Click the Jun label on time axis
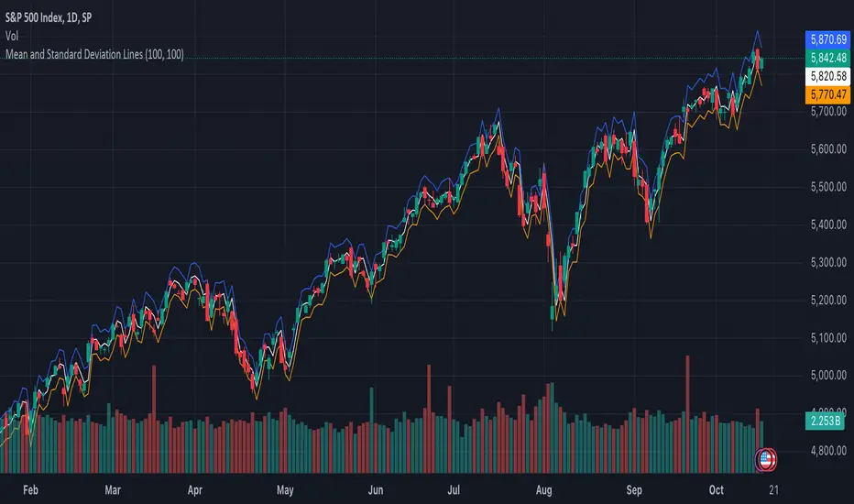854x504 pixels. 376,490
